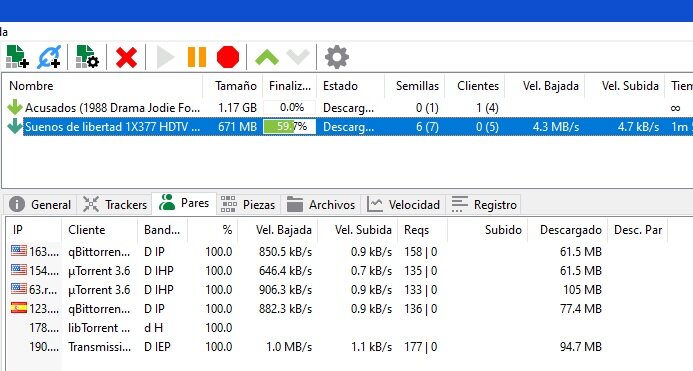Viewport: 693px width, 371px height.
Task: View the Velocidad tab
Action: (x=403, y=204)
